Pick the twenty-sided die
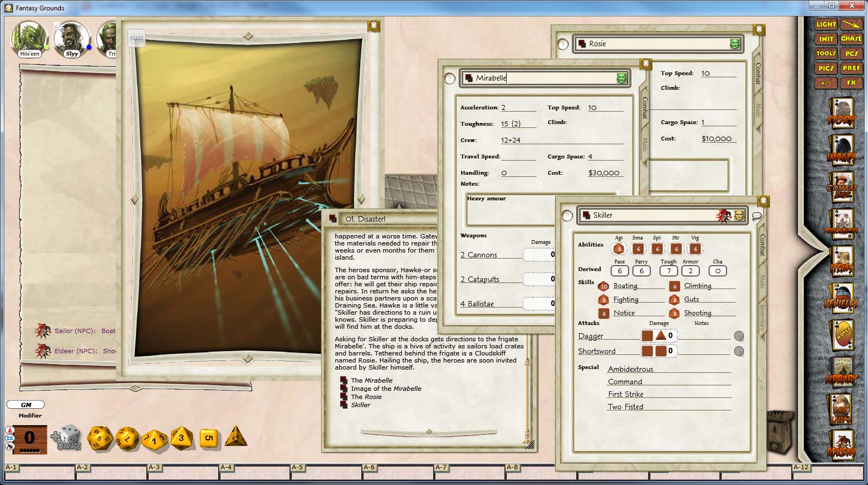Image resolution: width=868 pixels, height=485 pixels. tap(100, 438)
